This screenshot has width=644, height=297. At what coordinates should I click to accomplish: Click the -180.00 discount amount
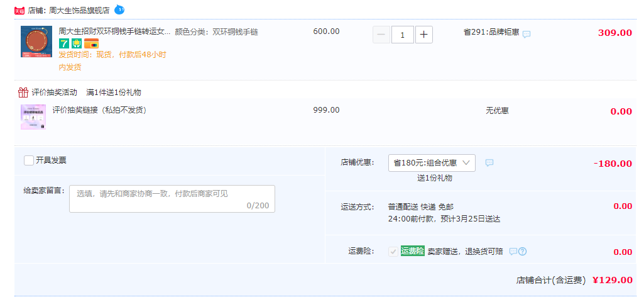point(613,164)
